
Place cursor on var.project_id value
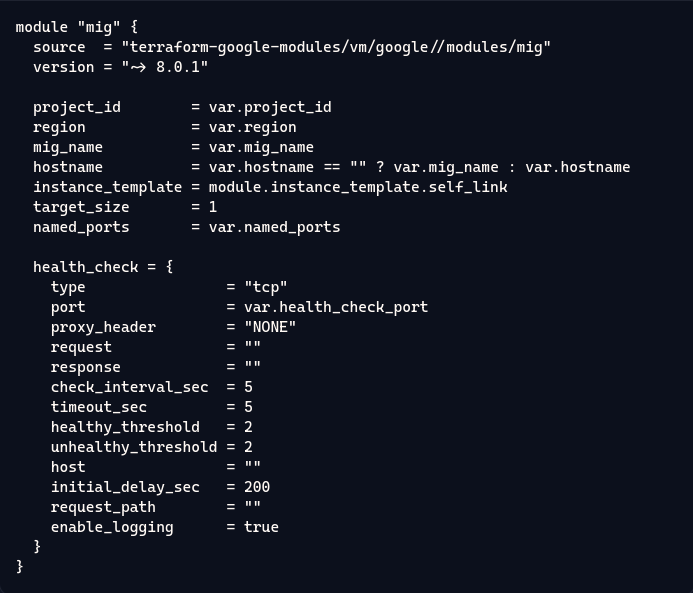[270, 107]
